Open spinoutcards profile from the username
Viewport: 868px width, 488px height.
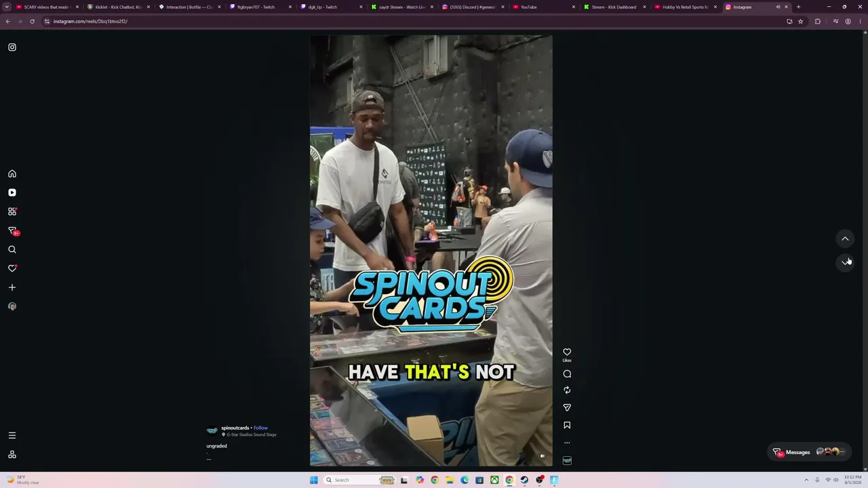point(235,428)
